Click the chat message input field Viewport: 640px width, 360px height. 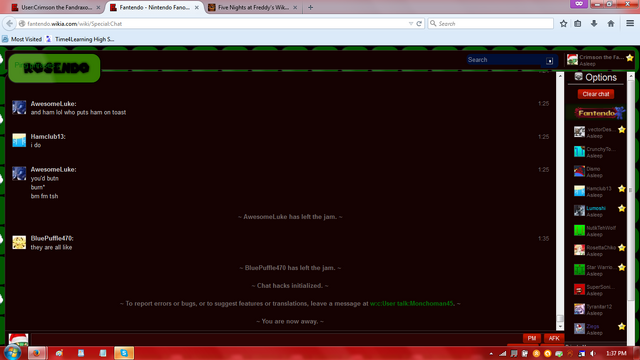click(276, 339)
